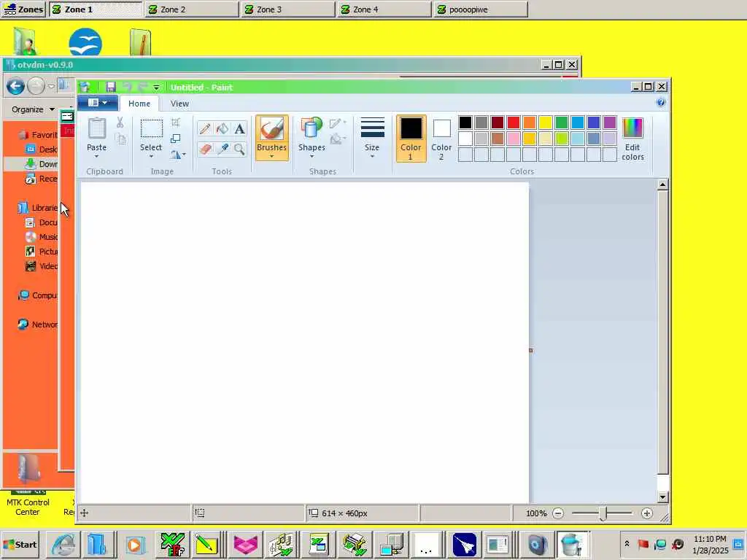Image resolution: width=747 pixels, height=560 pixels.
Task: Click the clock showing 11:10 PM
Action: [x=710, y=539]
